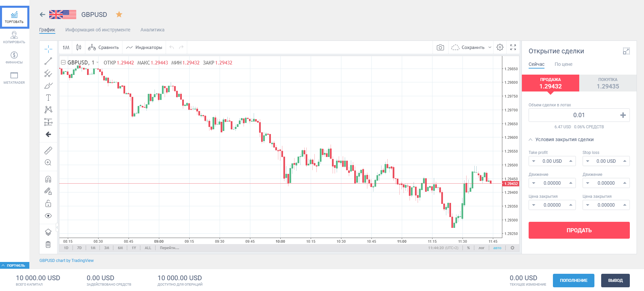Switch to the Аналитика tab

[152, 30]
